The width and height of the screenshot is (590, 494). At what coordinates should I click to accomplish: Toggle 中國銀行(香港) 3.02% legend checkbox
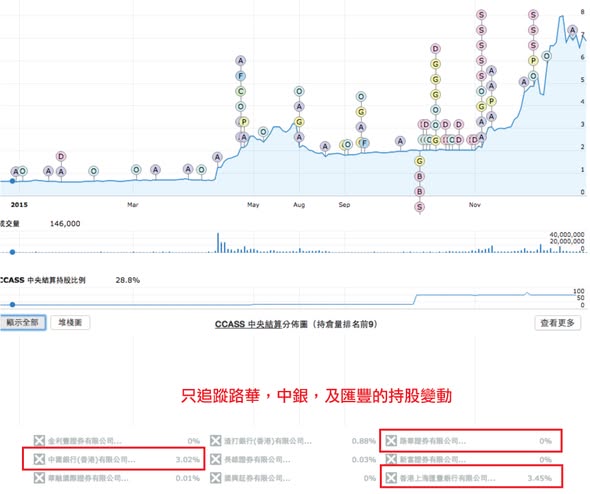tap(39, 459)
